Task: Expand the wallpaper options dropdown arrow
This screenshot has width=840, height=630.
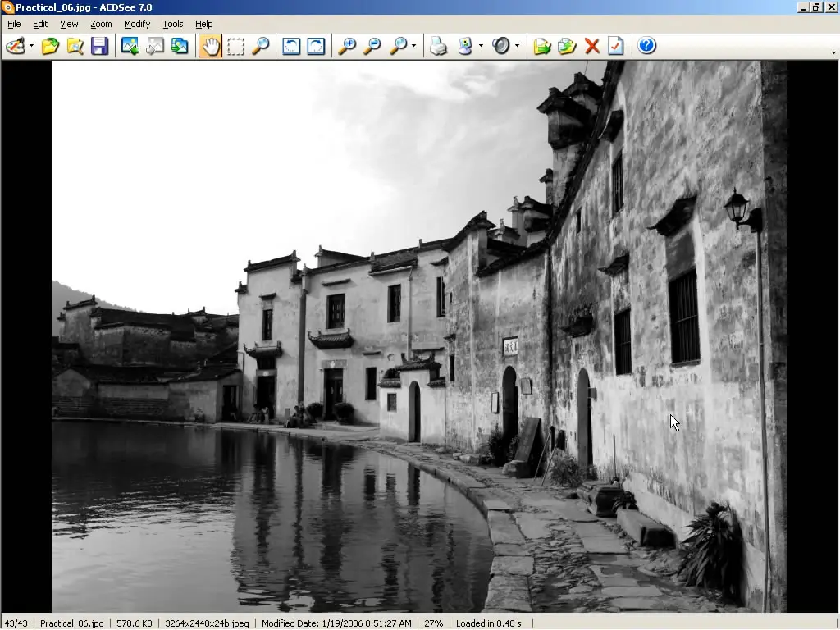Action: point(481,46)
